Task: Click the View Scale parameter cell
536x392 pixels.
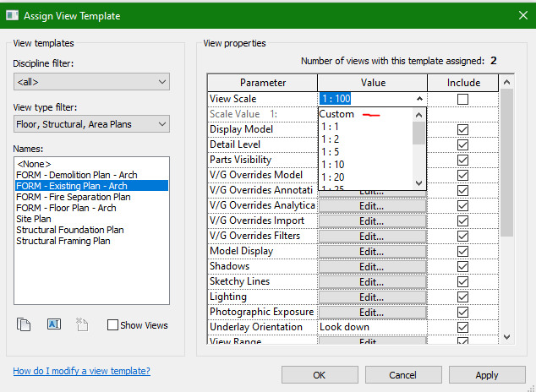Action: 263,99
